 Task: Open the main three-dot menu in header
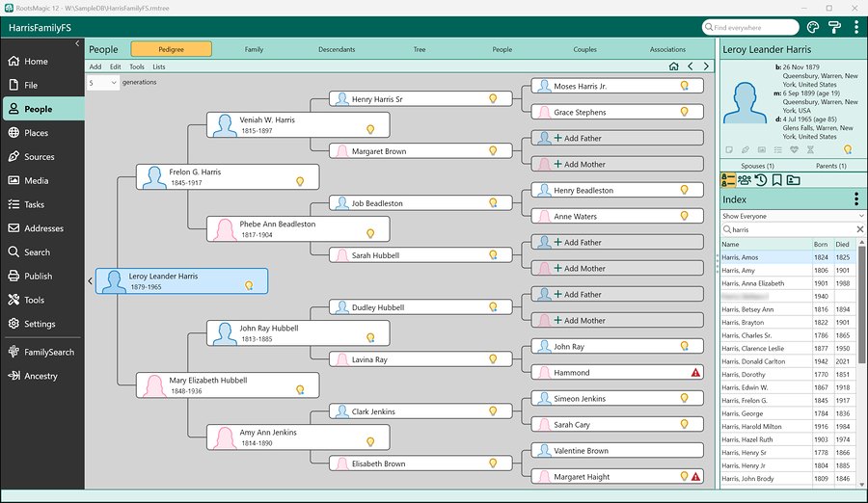pyautogui.click(x=855, y=27)
